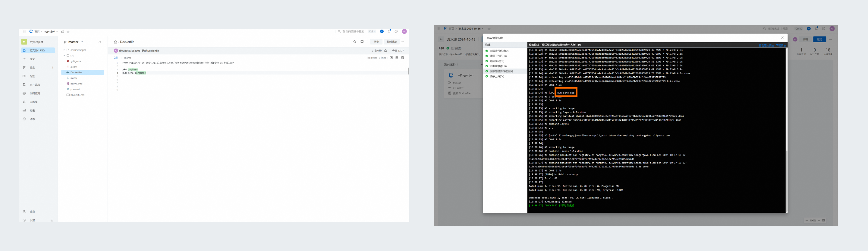This screenshot has width=868, height=251.
Task: Zoom out pipeline canvas with minus
Action: (807, 220)
